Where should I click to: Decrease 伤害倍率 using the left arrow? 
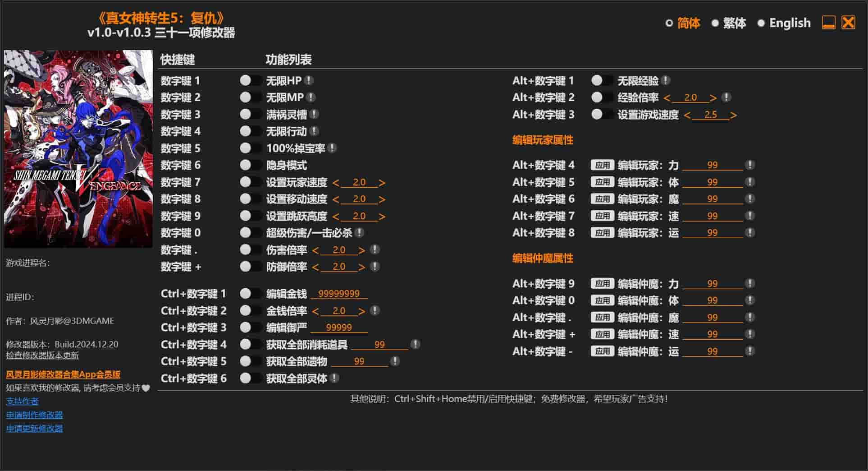[315, 250]
